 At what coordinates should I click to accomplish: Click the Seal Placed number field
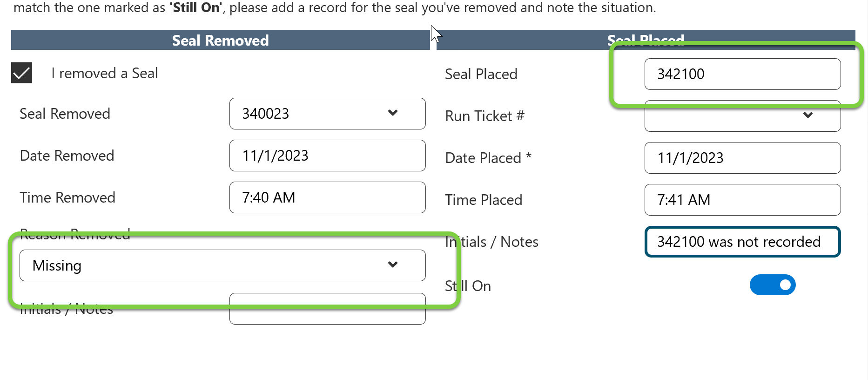coord(742,74)
